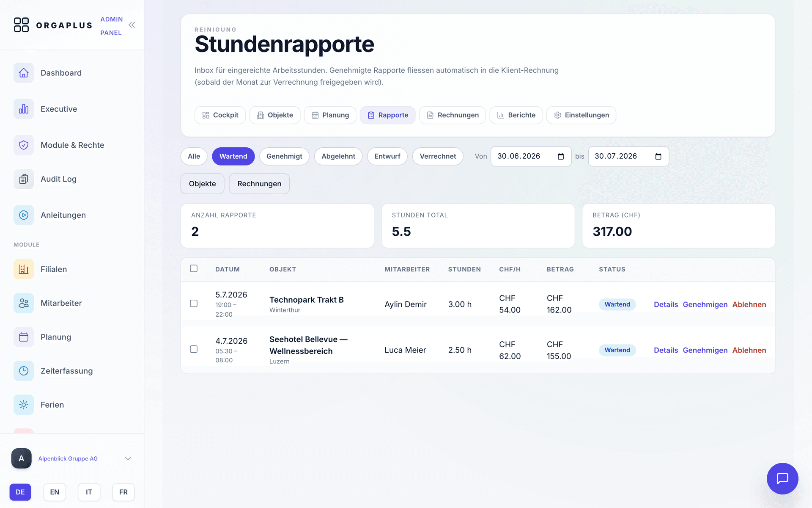Open Mitarbeiter people icon
This screenshot has width=812, height=508.
(x=24, y=303)
